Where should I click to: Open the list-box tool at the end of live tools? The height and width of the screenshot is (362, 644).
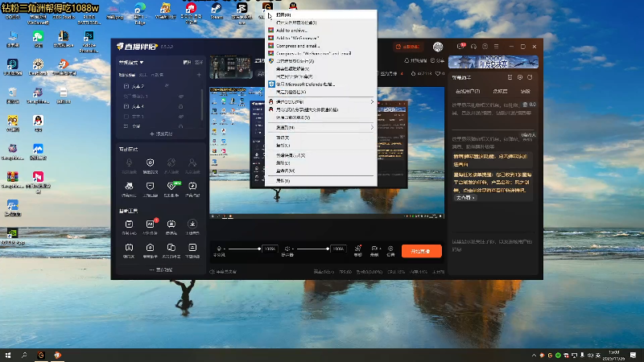coord(192,248)
